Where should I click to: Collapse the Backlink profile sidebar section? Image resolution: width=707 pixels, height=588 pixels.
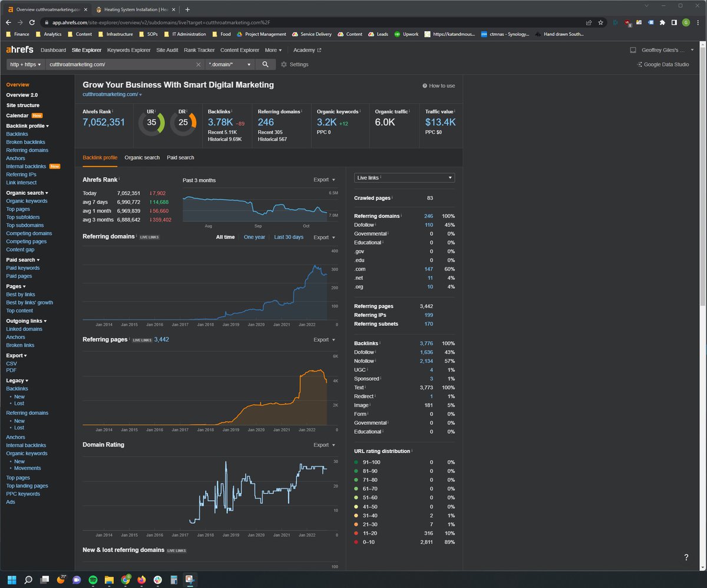(x=27, y=126)
